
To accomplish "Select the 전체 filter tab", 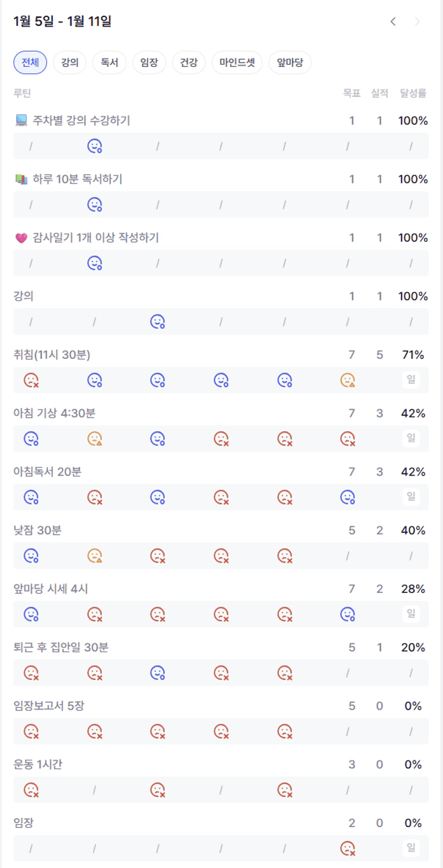I will [30, 62].
